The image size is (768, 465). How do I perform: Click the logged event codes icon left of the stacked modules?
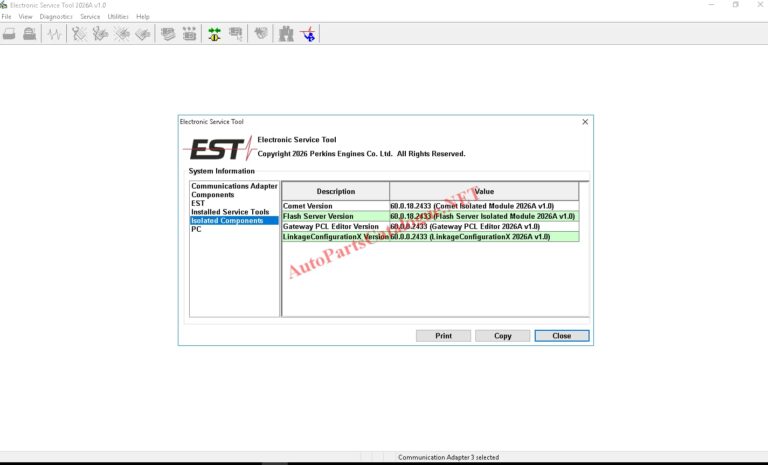(x=143, y=34)
